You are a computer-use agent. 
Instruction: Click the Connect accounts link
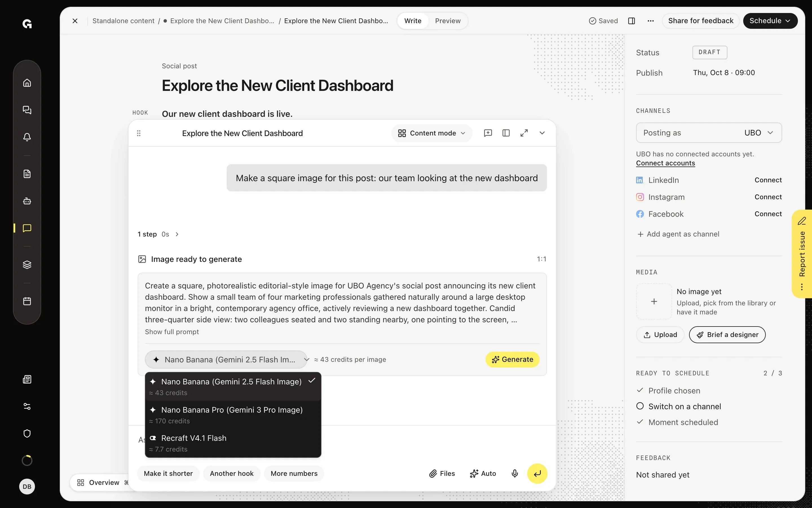665,163
